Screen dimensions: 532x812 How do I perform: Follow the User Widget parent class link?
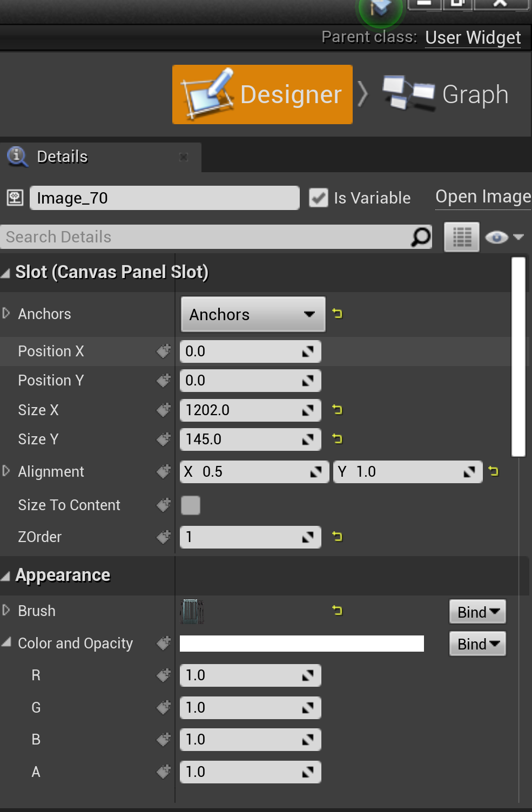pyautogui.click(x=473, y=37)
